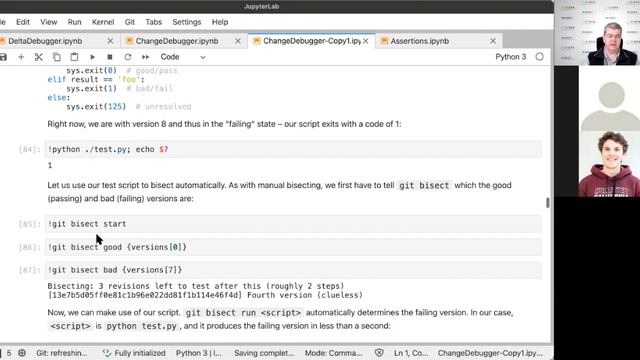
Task: Open the Kernel menu
Action: [103, 22]
